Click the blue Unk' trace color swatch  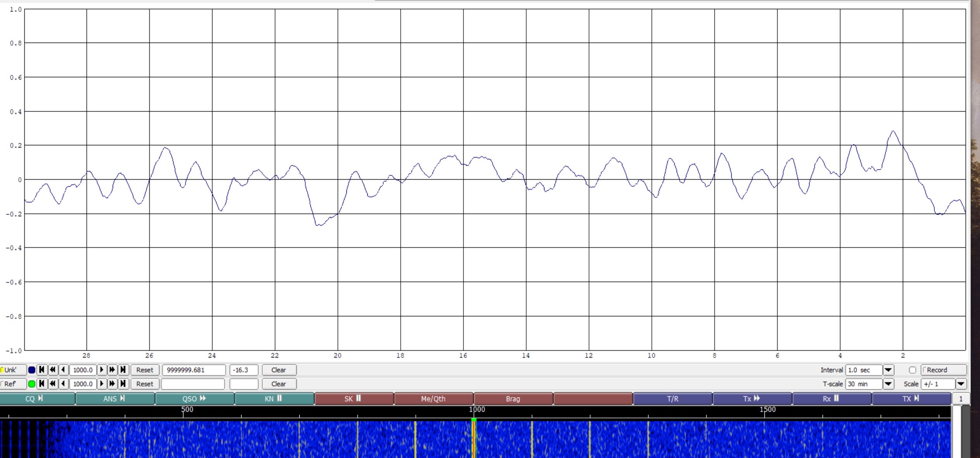tap(32, 370)
